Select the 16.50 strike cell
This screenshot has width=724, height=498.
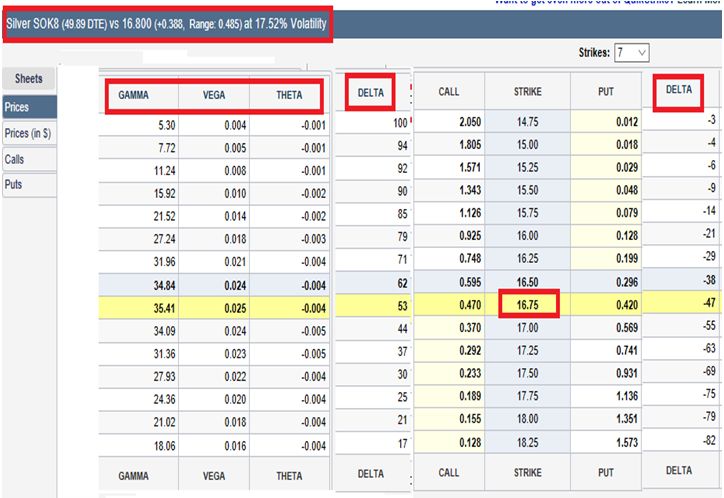528,282
